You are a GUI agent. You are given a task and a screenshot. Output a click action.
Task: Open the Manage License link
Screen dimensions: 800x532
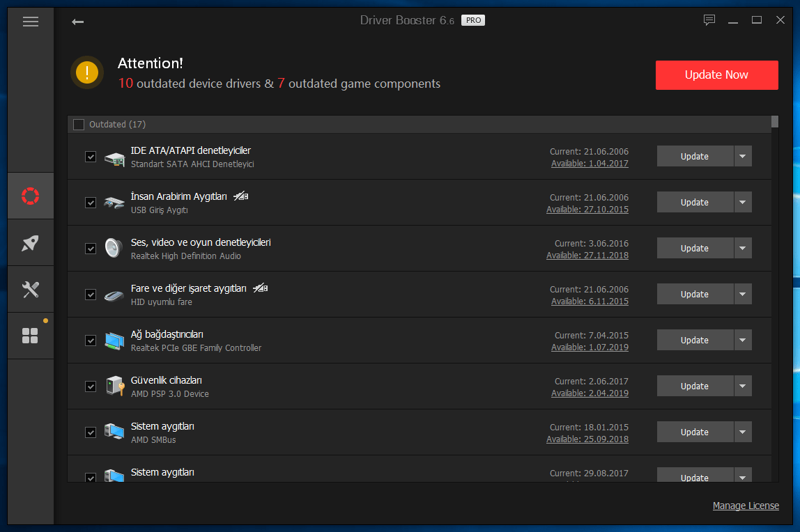746,506
